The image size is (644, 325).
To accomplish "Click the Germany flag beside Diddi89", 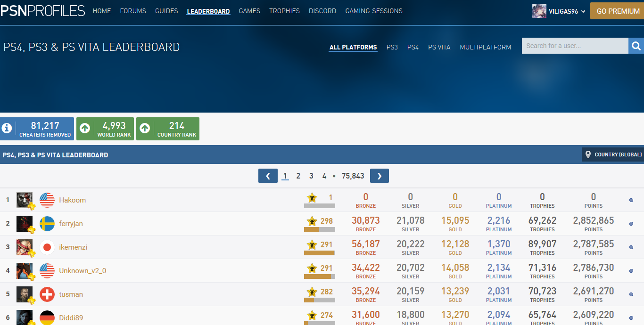I will click(47, 317).
